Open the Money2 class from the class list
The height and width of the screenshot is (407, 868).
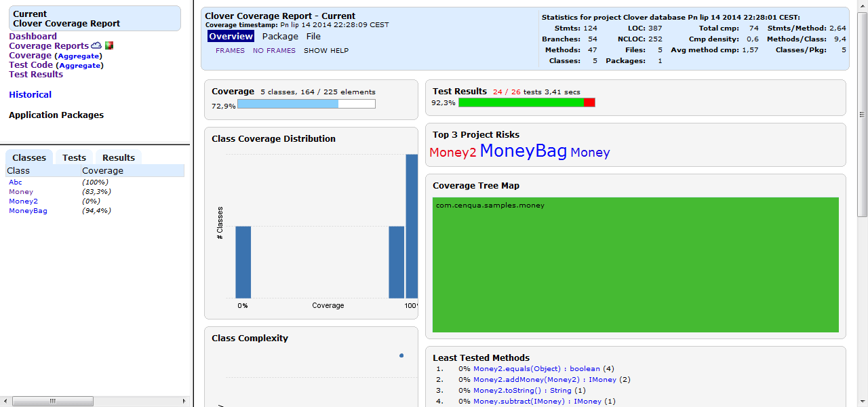pos(23,201)
